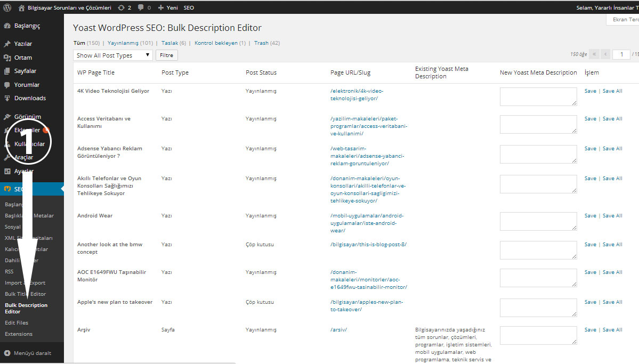Click the Page URL/Slug column header
639x364 pixels.
[351, 72]
